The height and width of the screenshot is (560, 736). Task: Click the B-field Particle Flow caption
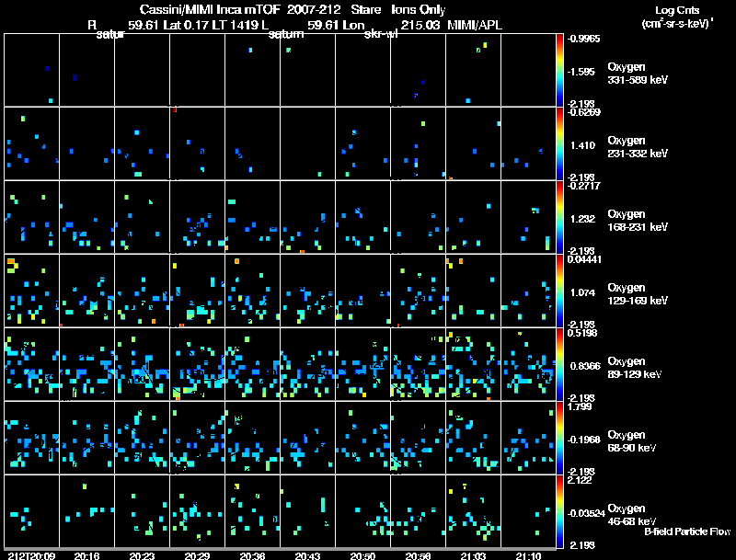[x=687, y=531]
